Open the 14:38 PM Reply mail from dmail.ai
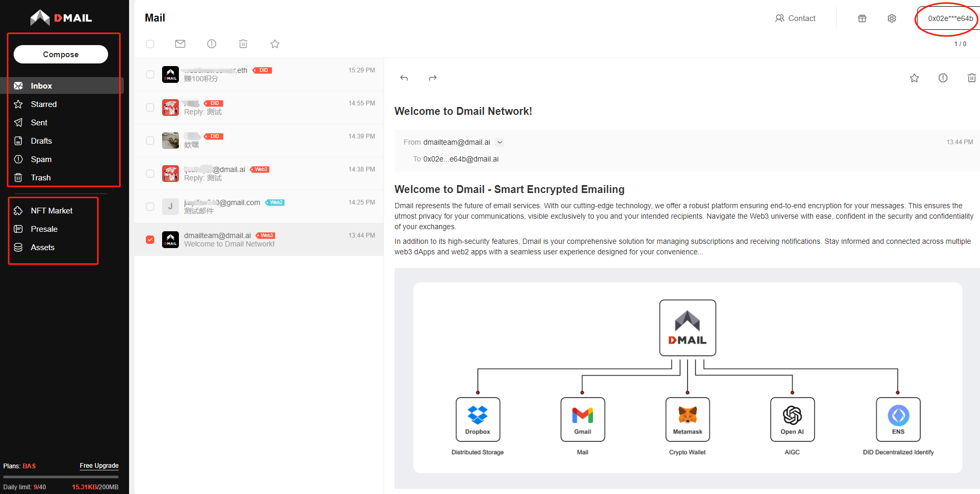This screenshot has width=980, height=494. click(259, 174)
